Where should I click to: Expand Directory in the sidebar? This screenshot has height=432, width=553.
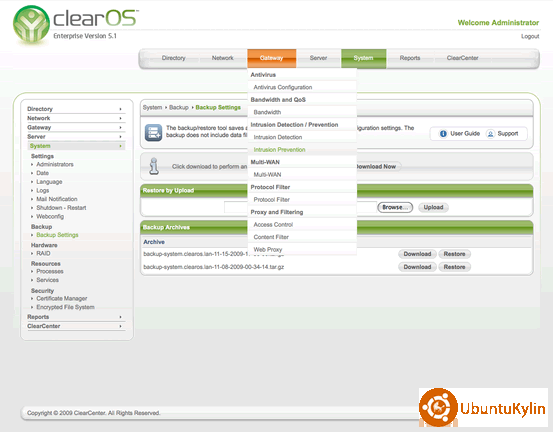(76, 109)
